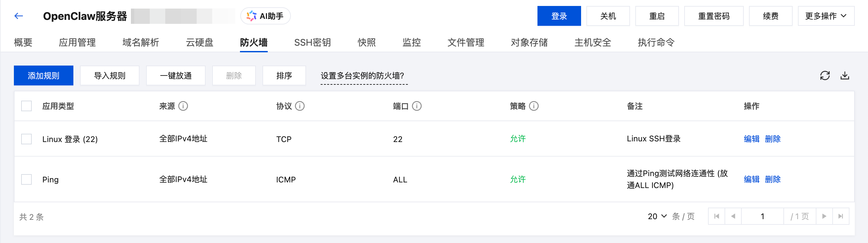Click the page number input field
Viewport: 868px width, 243px height.
click(x=763, y=216)
